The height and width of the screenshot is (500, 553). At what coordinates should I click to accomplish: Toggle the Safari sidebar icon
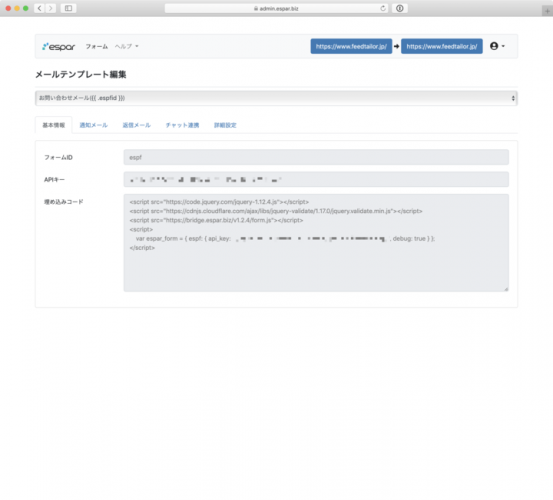click(x=68, y=8)
